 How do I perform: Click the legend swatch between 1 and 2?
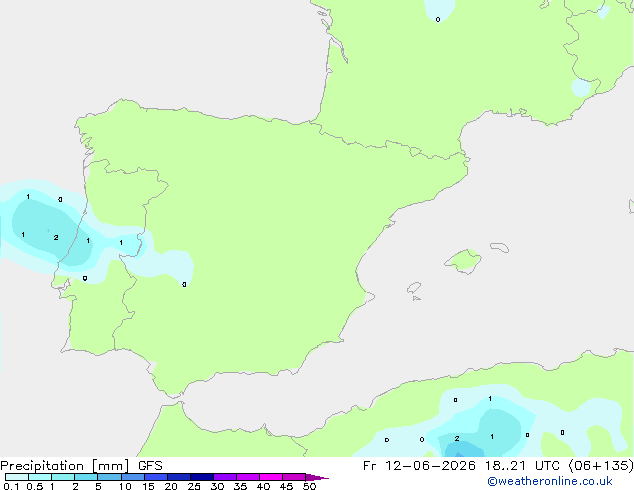[63, 477]
